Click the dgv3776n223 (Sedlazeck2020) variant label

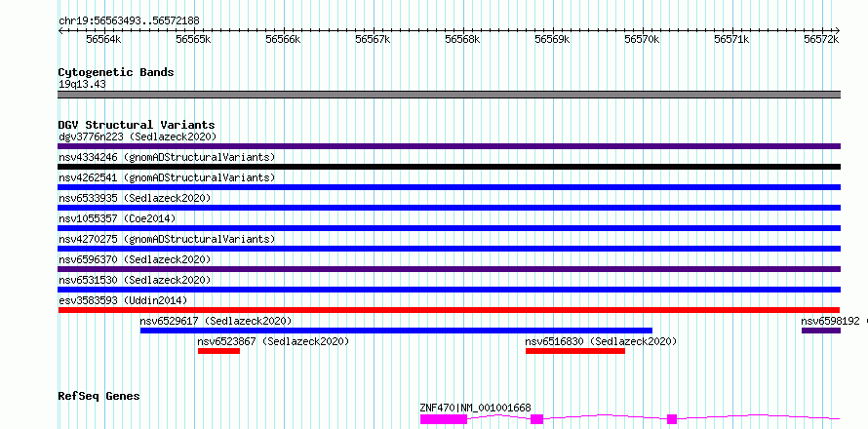click(x=138, y=136)
